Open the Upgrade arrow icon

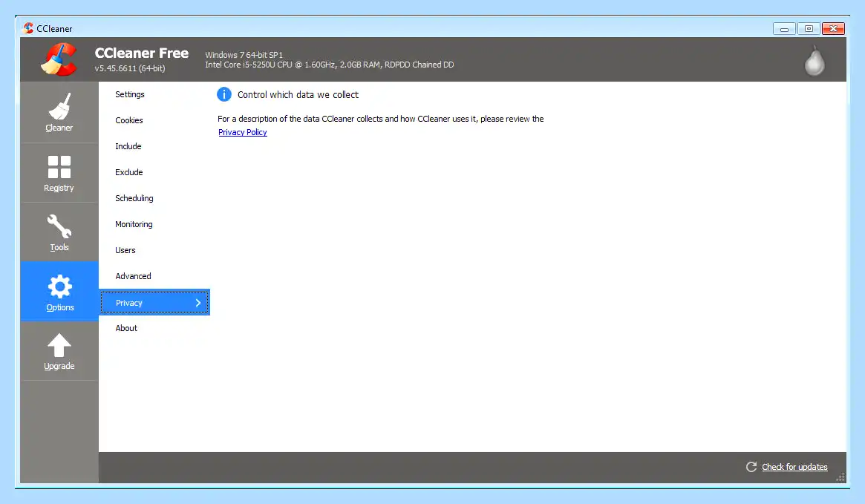(x=59, y=346)
